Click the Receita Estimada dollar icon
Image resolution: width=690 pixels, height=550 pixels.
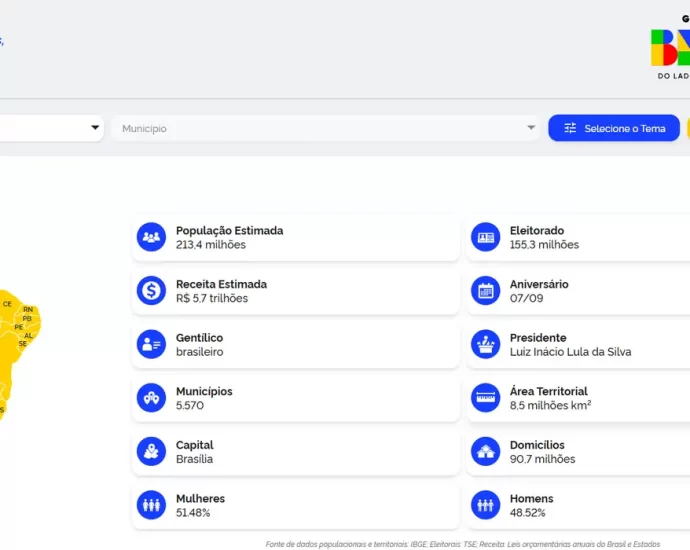[151, 291]
